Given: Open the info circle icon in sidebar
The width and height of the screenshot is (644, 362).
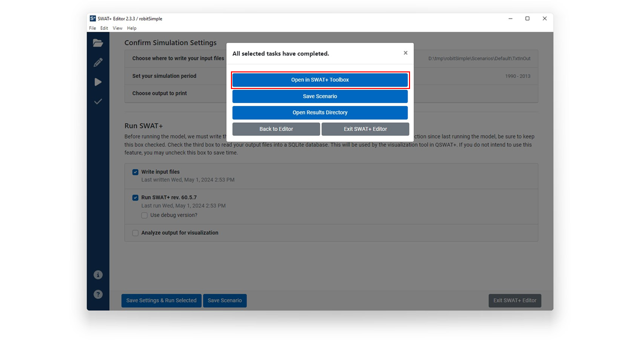Looking at the screenshot, I should click(98, 275).
